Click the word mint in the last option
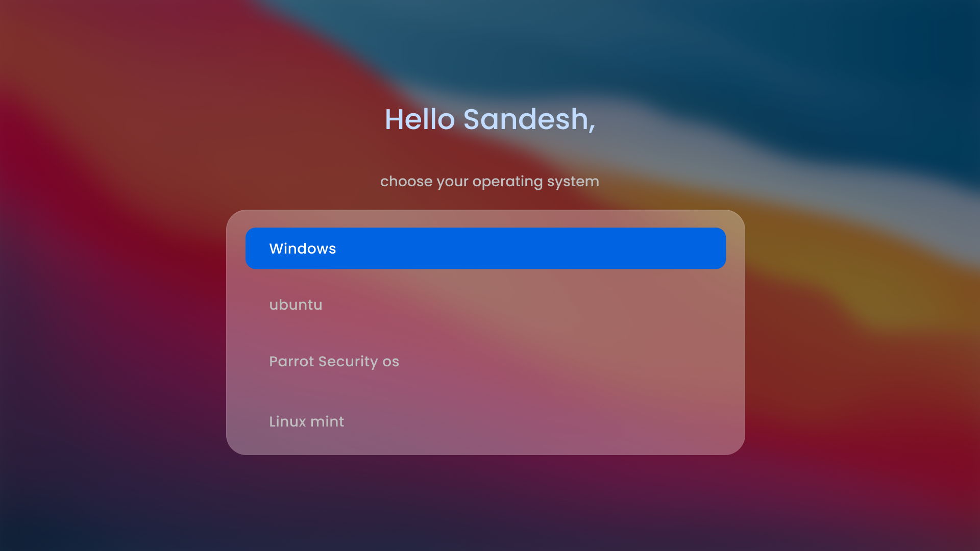 click(x=327, y=421)
